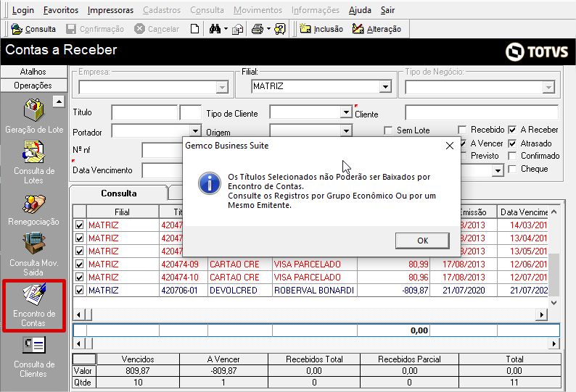
Task: Click OK in the message dialog
Action: [422, 241]
